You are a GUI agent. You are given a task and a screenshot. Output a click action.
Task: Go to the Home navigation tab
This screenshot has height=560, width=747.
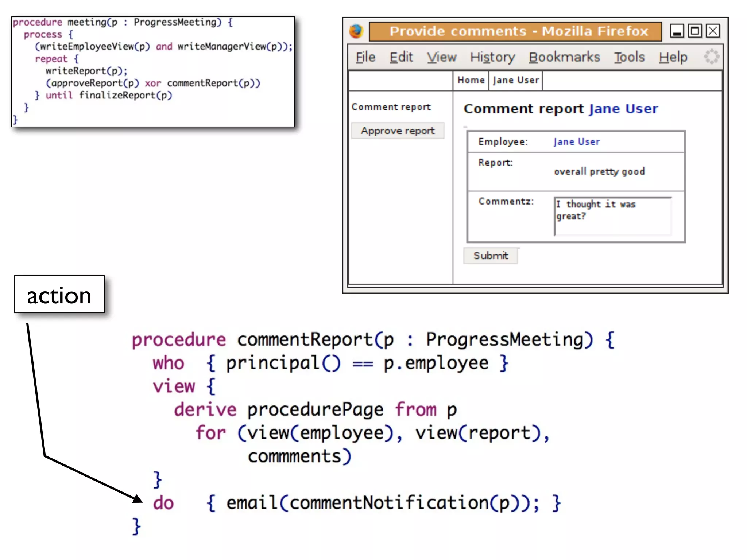click(471, 80)
